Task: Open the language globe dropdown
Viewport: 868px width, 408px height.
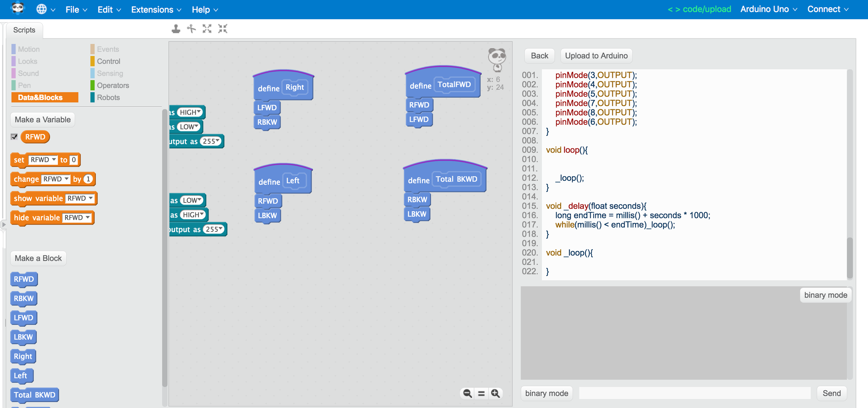Action: [x=46, y=9]
